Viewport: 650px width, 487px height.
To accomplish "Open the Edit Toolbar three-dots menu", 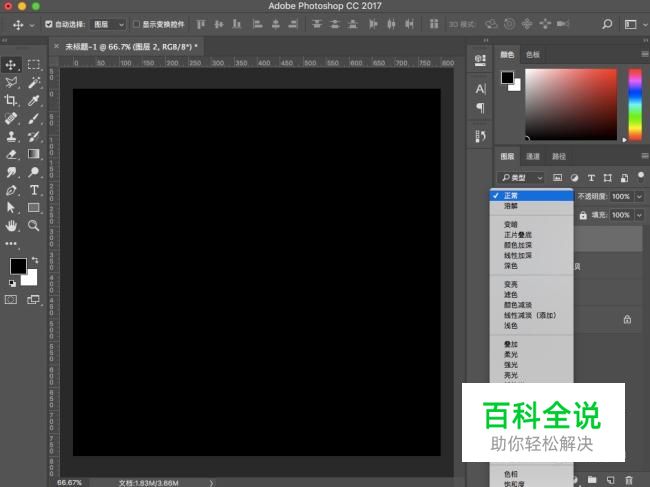I will coord(11,244).
